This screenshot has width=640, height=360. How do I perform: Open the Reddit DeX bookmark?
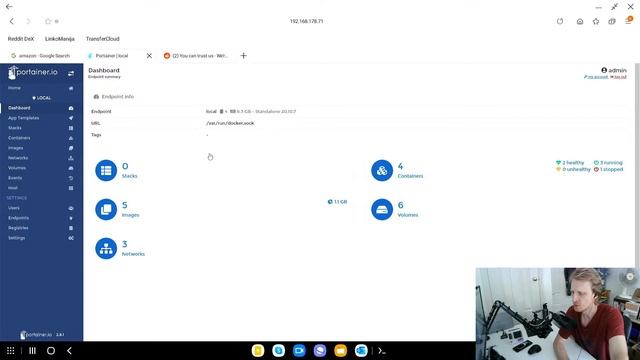(21, 39)
